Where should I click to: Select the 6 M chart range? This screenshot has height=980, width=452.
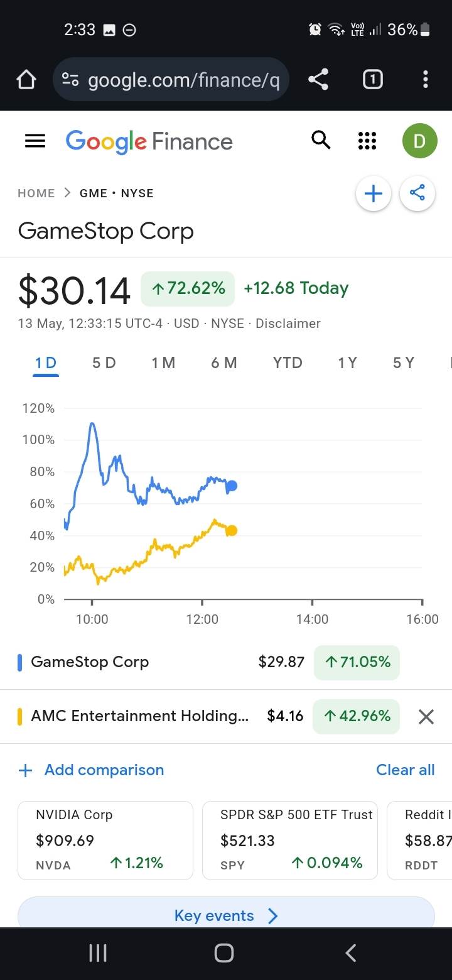(224, 362)
